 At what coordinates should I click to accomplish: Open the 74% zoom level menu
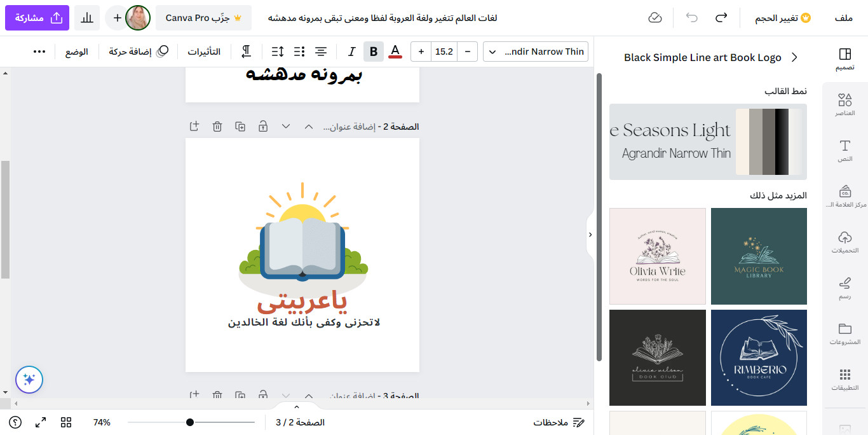tap(102, 422)
